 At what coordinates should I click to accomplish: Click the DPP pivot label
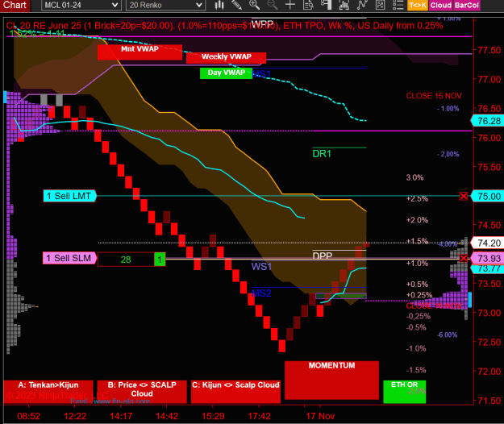[x=322, y=256]
